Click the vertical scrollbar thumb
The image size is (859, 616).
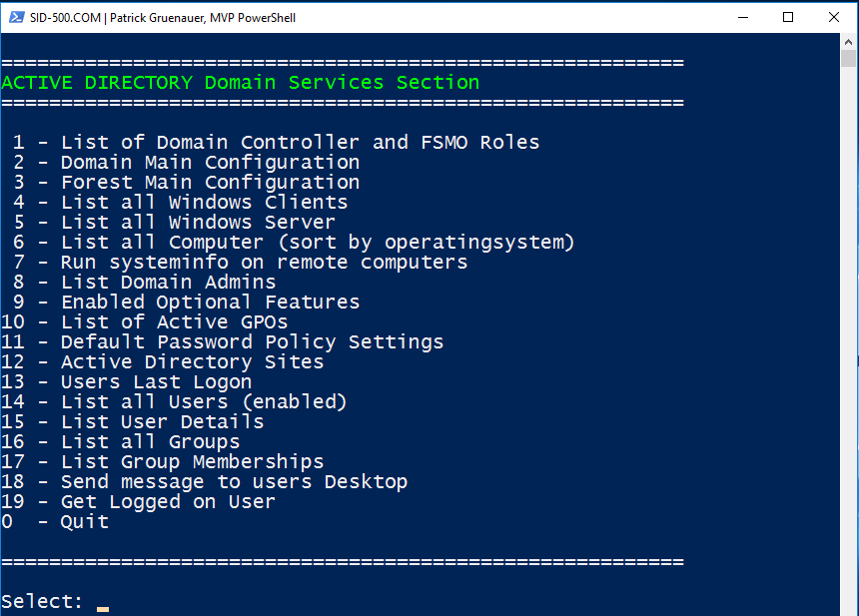click(x=849, y=60)
